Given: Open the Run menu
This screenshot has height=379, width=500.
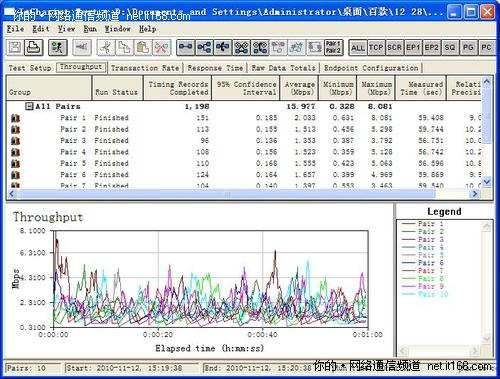Looking at the screenshot, I should tap(90, 29).
